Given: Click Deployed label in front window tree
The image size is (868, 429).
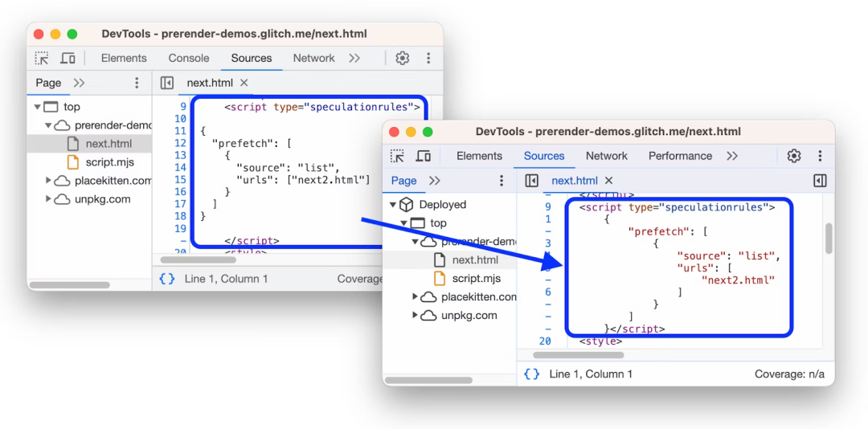Looking at the screenshot, I should (442, 205).
